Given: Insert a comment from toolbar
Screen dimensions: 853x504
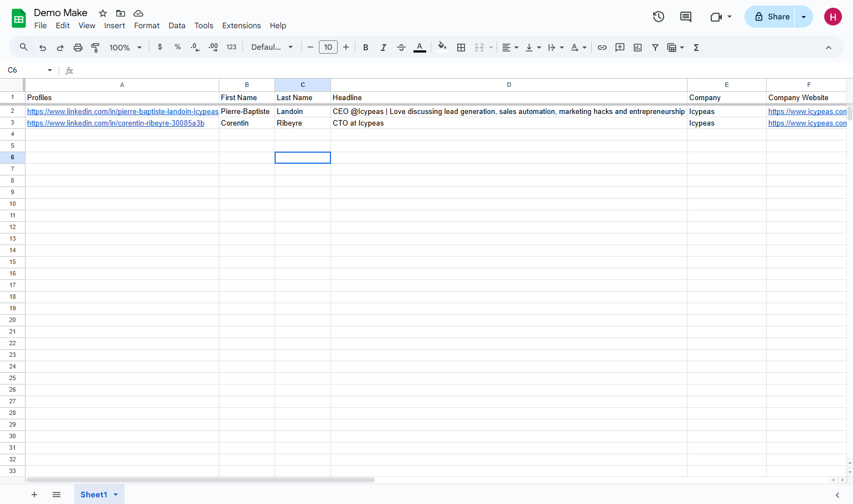Looking at the screenshot, I should [620, 48].
